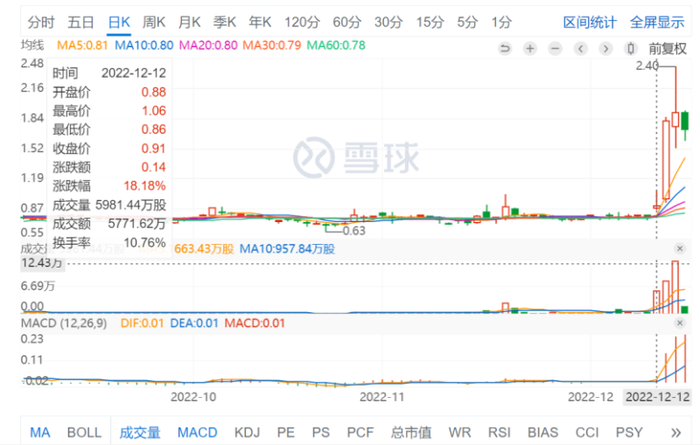Click 换手率 10.76% value
The image size is (700, 445).
pos(145,243)
